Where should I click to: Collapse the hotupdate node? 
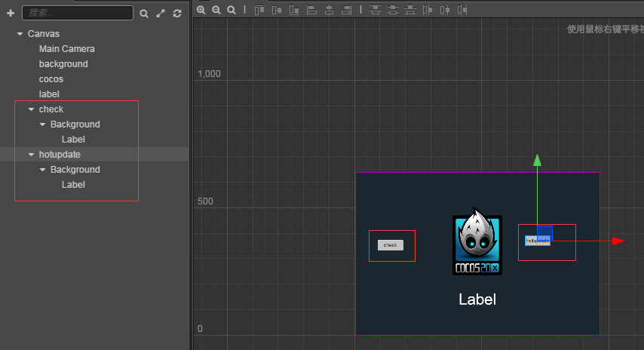(31, 155)
